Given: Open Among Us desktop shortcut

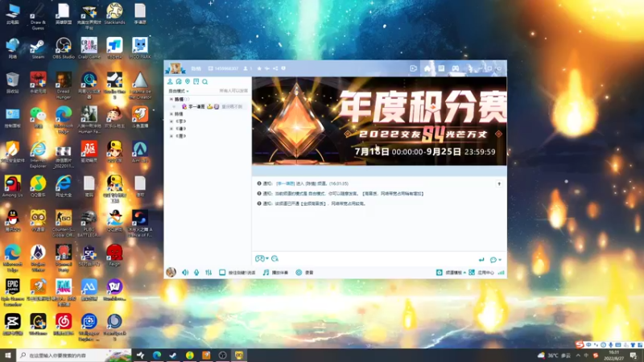Looking at the screenshot, I should pyautogui.click(x=12, y=187).
